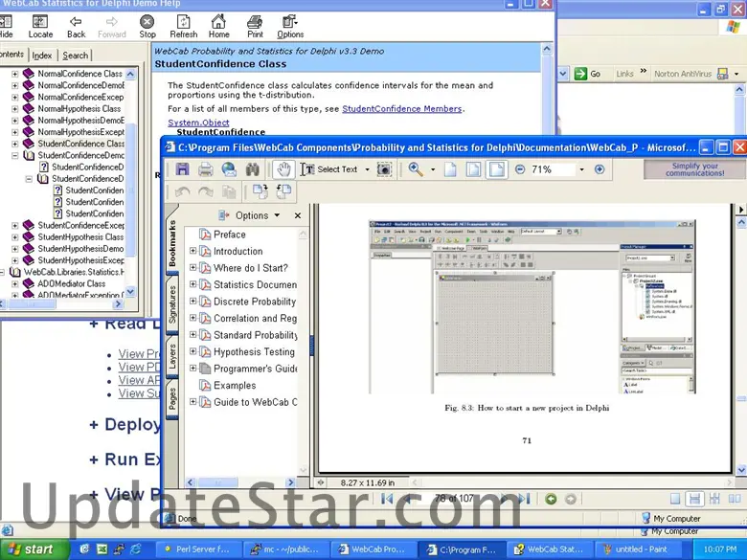Viewport: 747px width, 560px height.
Task: Go to Home in help viewer
Action: pyautogui.click(x=218, y=27)
